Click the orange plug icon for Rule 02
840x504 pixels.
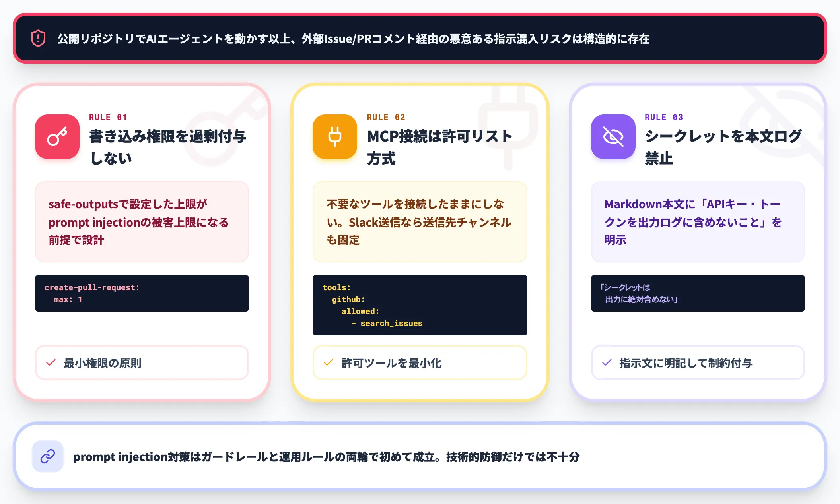(335, 137)
